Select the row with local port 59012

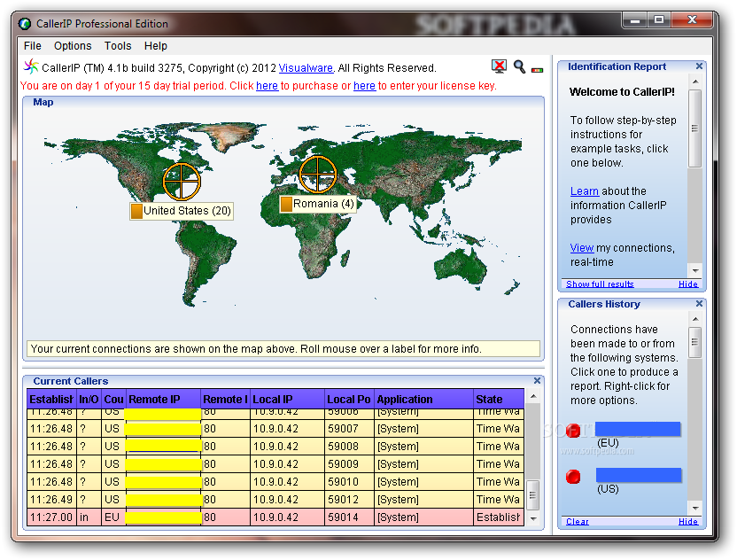click(275, 500)
